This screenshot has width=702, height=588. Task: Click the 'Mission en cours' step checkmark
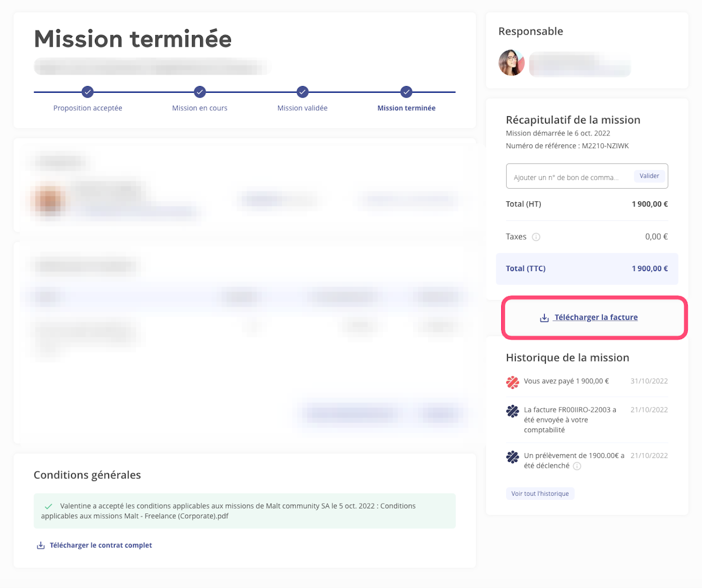[x=200, y=92]
